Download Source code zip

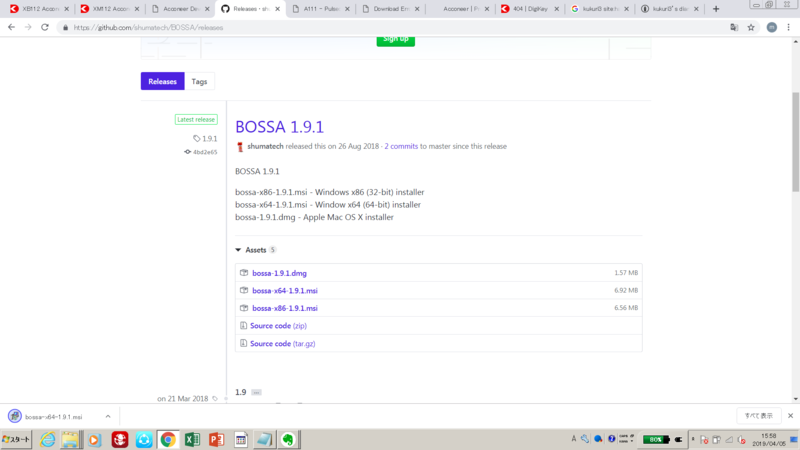(x=278, y=326)
